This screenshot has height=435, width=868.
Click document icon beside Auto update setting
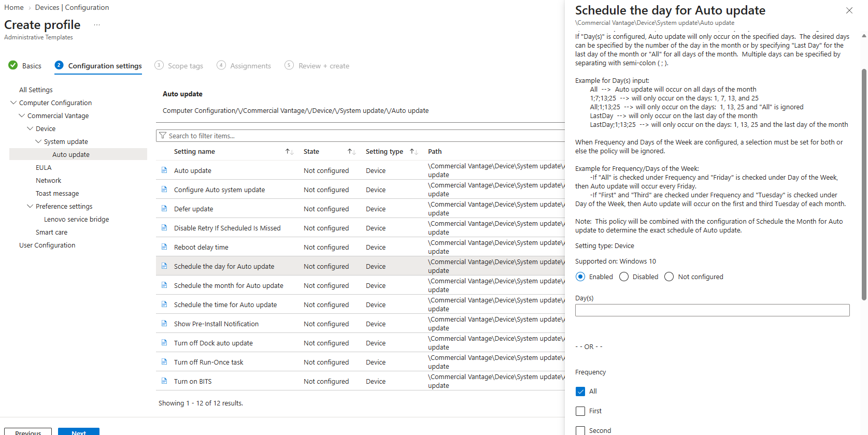coord(164,170)
